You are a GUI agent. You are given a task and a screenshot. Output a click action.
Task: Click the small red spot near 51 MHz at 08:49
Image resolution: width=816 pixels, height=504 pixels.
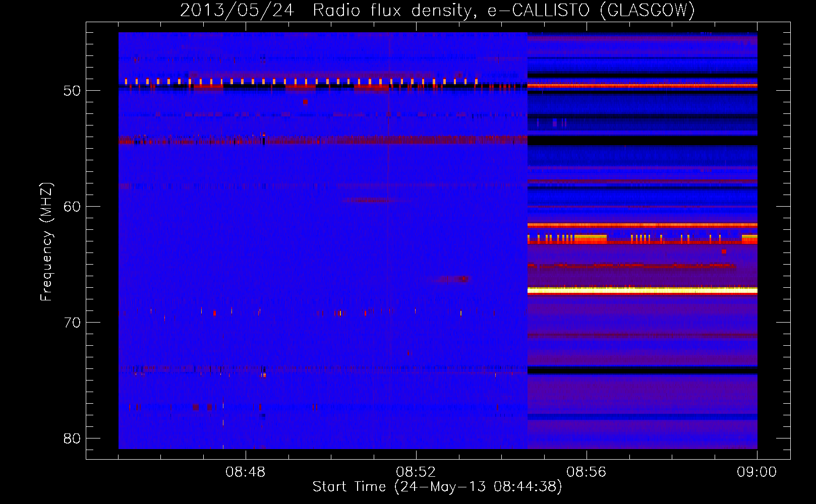(305, 102)
